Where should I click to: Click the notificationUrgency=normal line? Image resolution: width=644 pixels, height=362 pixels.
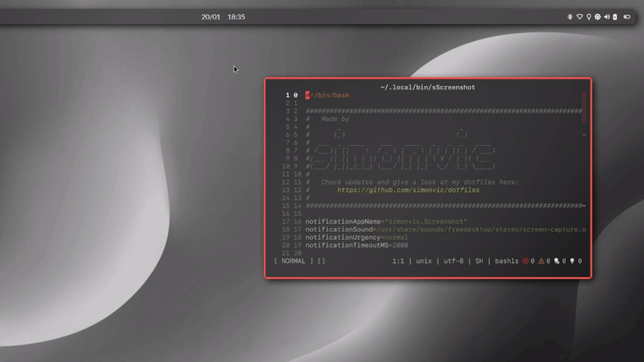tap(357, 238)
